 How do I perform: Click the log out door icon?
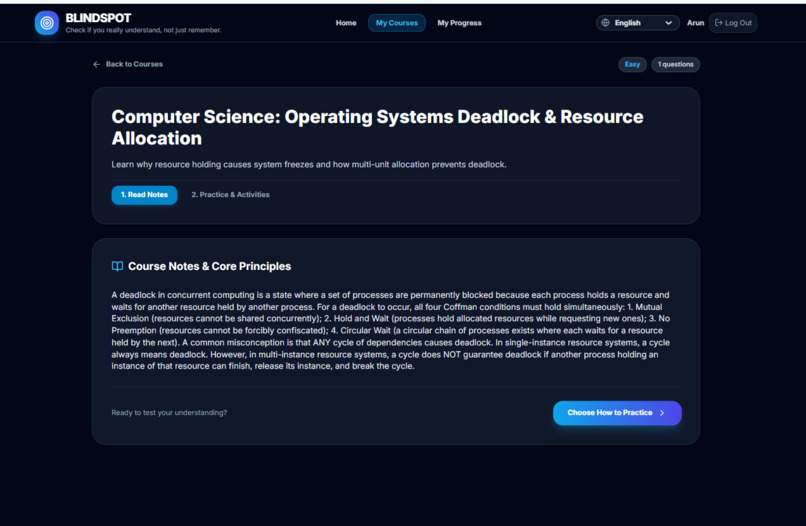(719, 23)
